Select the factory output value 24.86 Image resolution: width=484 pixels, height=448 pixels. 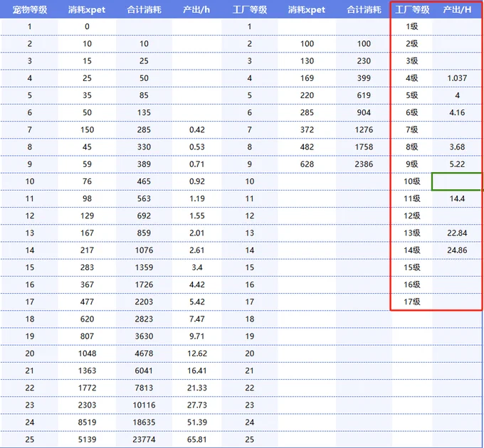point(457,250)
